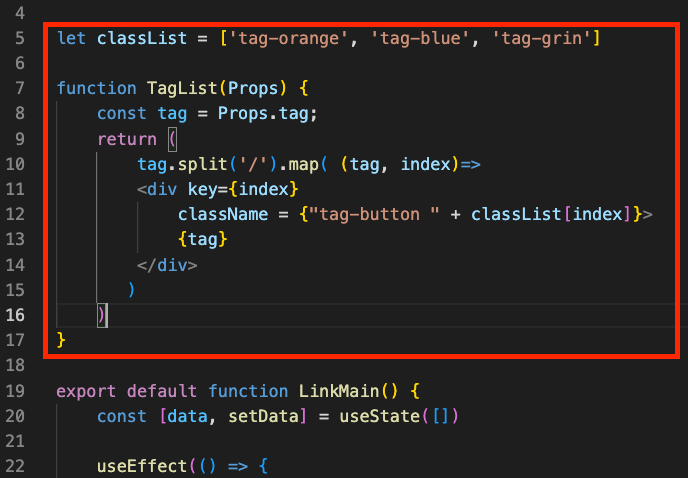The image size is (688, 478).
Task: Click the 'return' keyword on line 9
Action: coord(127,139)
